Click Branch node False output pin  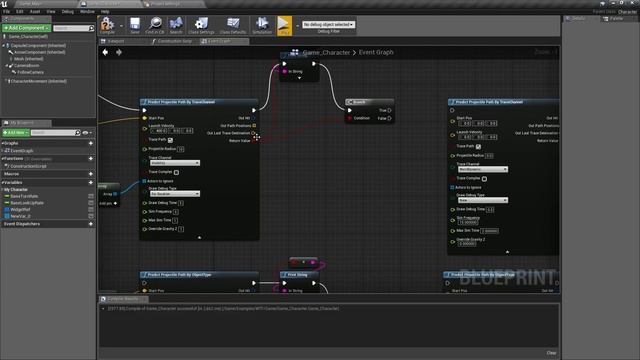point(389,118)
